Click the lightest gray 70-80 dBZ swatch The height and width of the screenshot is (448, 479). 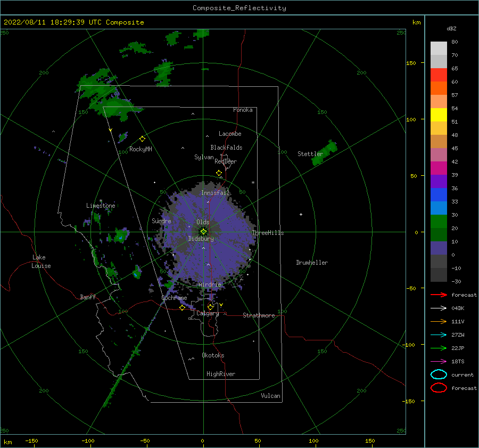(x=439, y=48)
